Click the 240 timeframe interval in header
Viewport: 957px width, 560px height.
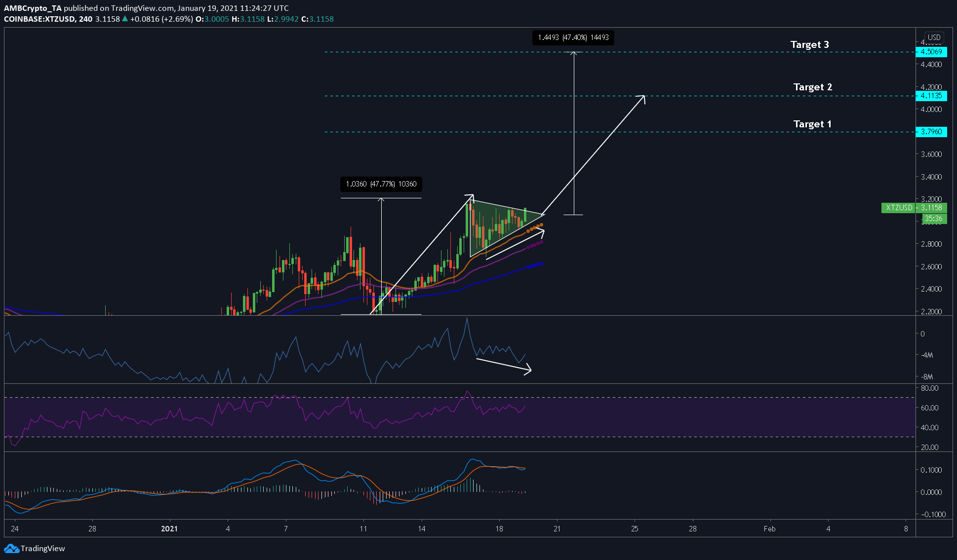click(85, 19)
